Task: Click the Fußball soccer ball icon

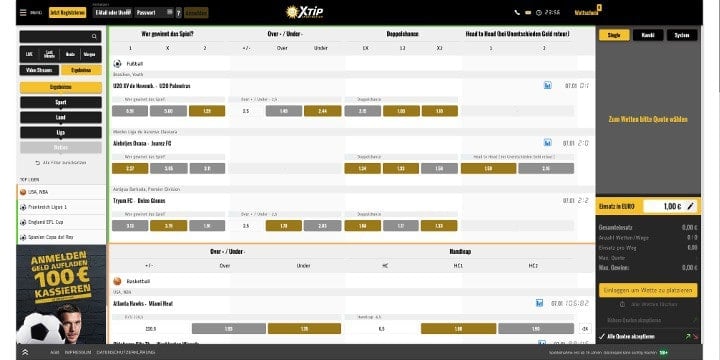Action: pos(117,64)
